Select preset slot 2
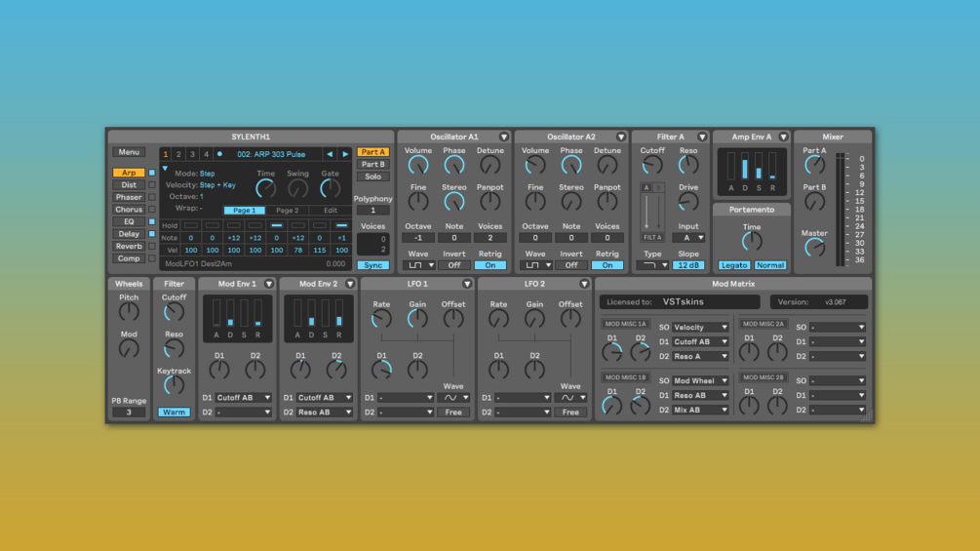 click(178, 154)
